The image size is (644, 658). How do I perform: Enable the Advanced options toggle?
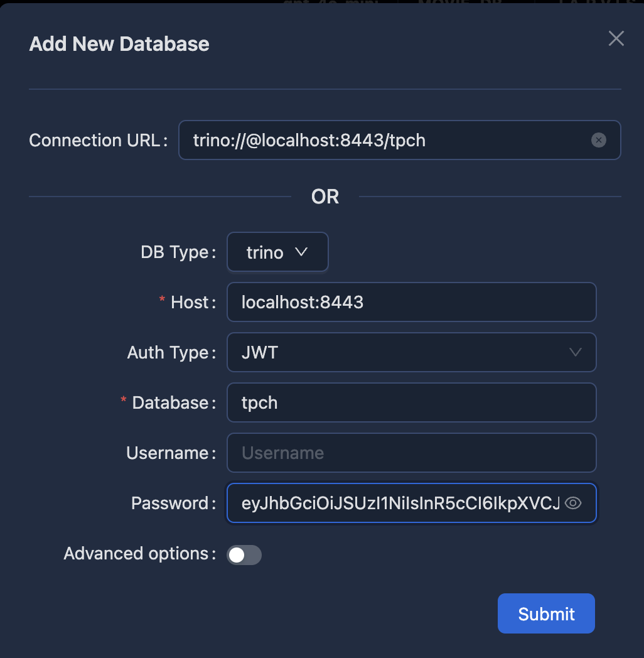coord(244,554)
